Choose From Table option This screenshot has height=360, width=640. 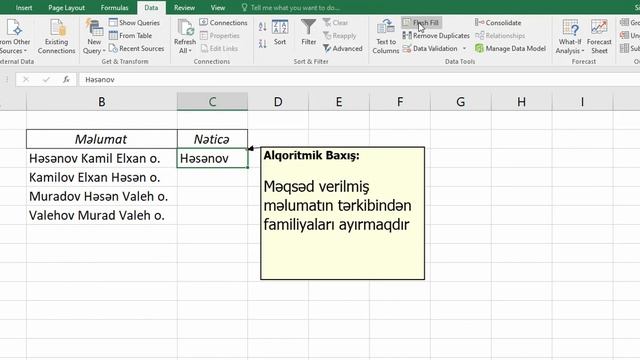point(130,36)
